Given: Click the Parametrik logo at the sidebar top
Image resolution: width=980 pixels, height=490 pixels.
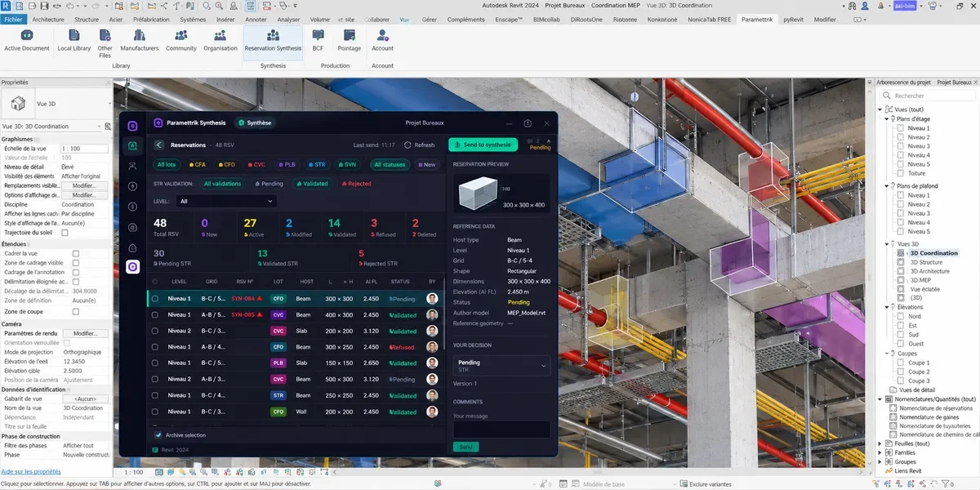Looking at the screenshot, I should 133,125.
